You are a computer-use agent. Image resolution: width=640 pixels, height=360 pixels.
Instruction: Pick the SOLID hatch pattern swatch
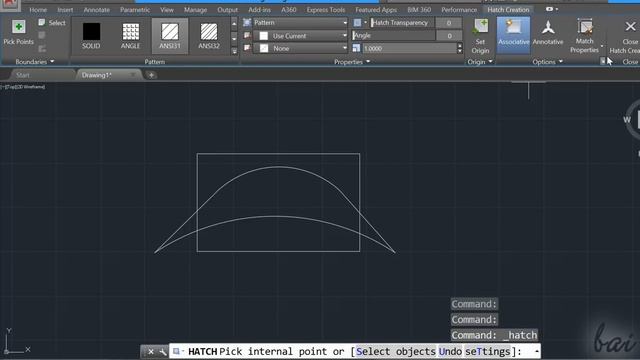tap(91, 36)
